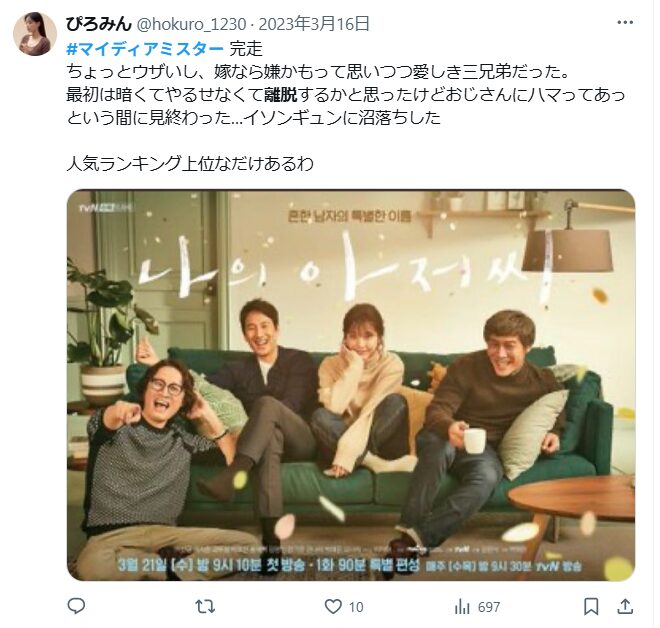Click the 2023年3月16日 date link
Screen dimensions: 660x628
(x=314, y=24)
